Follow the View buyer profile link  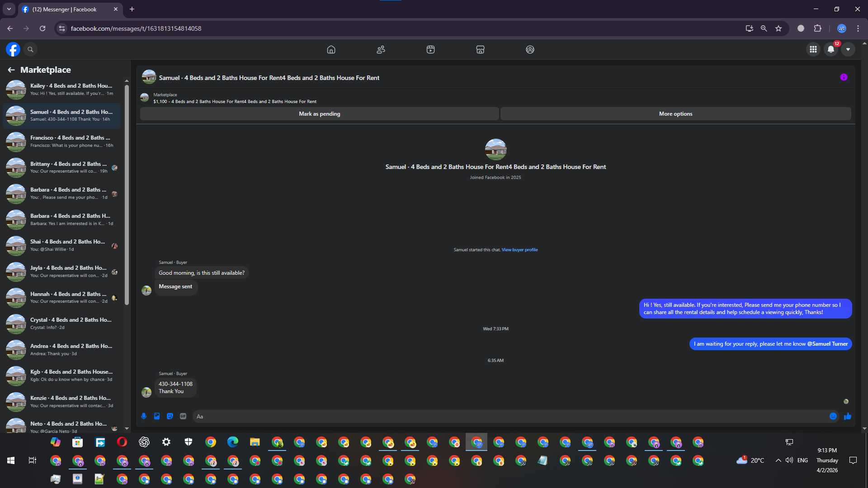click(x=519, y=250)
